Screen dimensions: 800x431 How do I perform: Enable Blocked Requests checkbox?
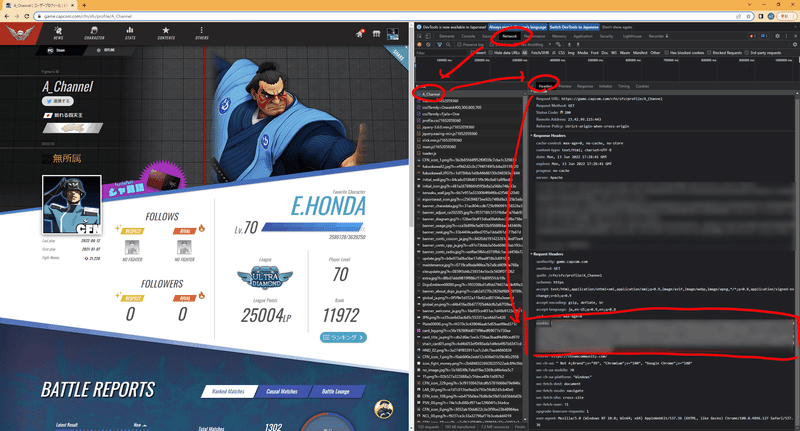[709, 53]
